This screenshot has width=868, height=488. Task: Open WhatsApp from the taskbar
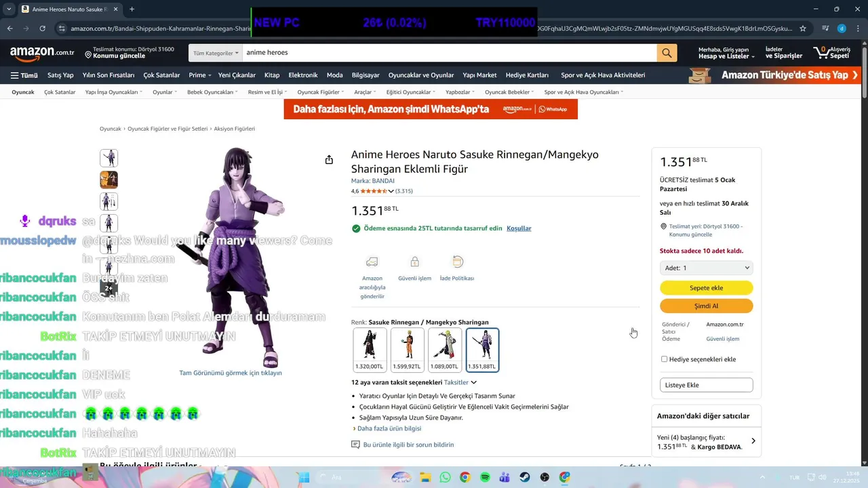[x=445, y=477]
